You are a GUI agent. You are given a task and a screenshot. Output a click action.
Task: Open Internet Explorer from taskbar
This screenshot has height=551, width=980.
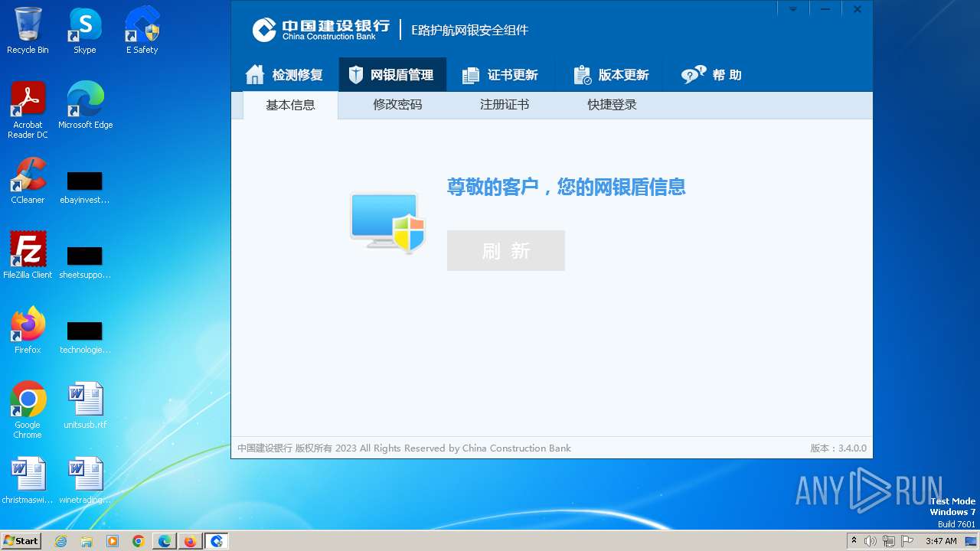61,541
